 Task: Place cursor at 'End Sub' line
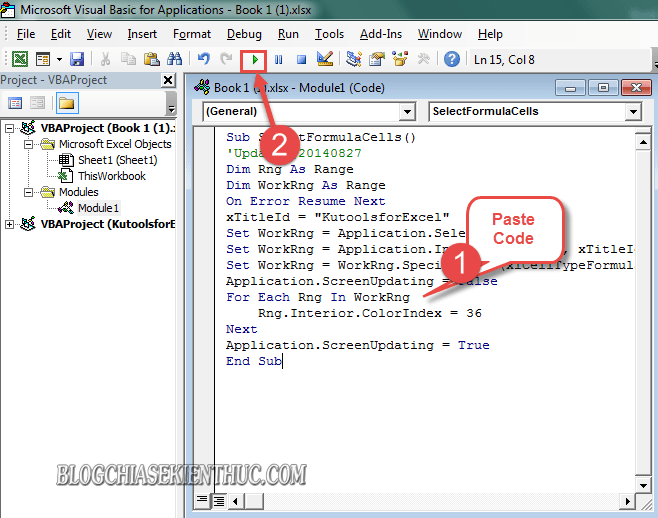click(254, 361)
